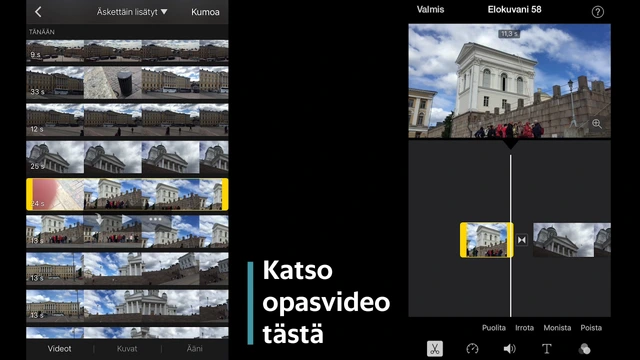Click Kumoa to undo
Screen dimensions: 640x360
(x=205, y=12)
